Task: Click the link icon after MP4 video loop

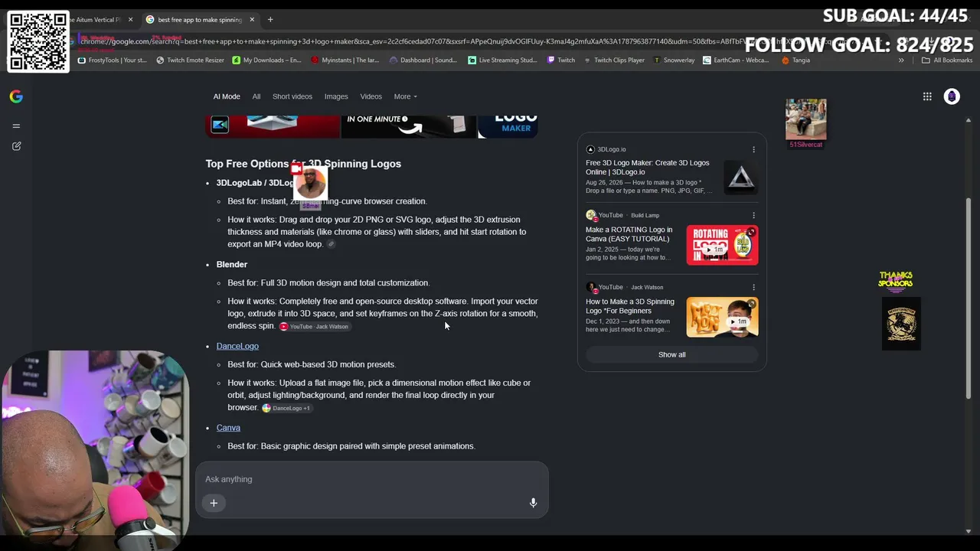Action: pos(331,244)
